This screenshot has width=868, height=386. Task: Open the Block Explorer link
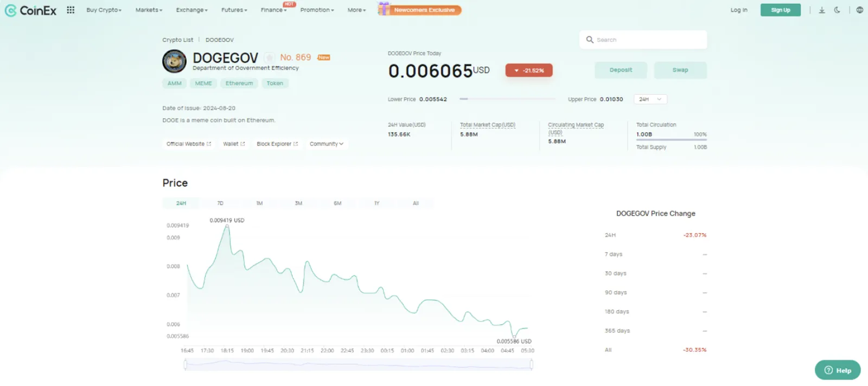click(277, 144)
